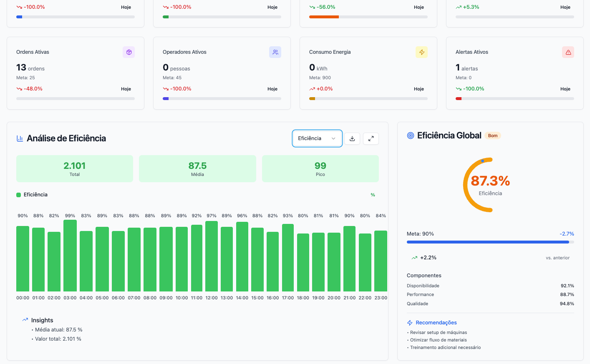
Task: Click the Ordens Ativas package icon
Action: click(x=129, y=52)
